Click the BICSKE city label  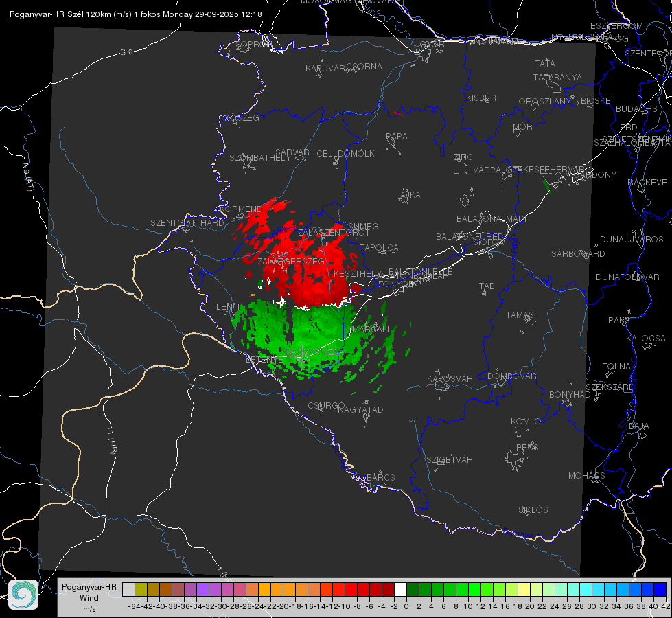coord(595,101)
